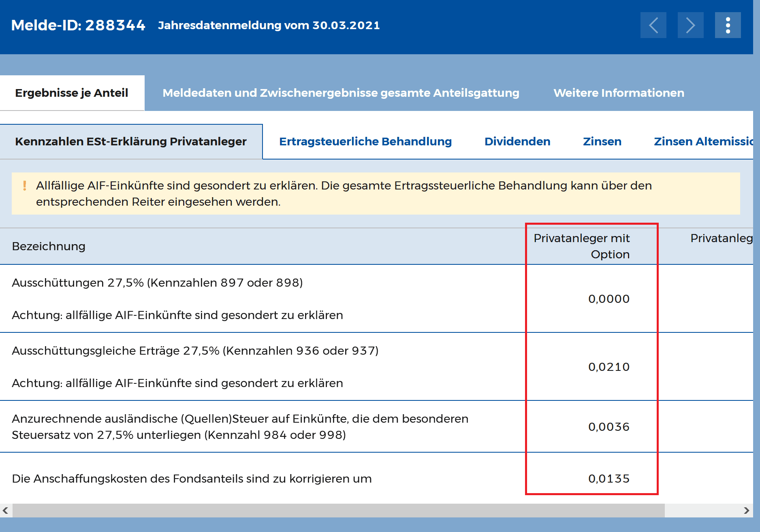
Task: Open the three-dot more options menu
Action: point(728,25)
